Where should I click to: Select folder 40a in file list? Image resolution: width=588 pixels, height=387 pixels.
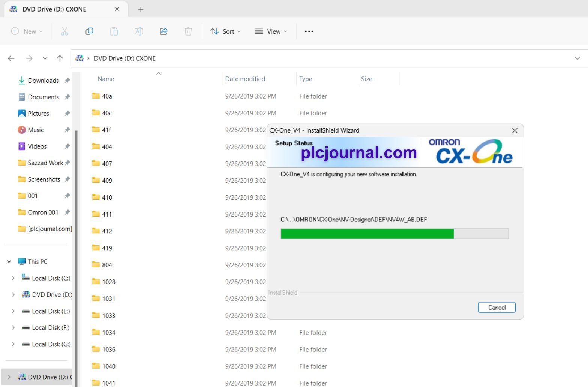[x=107, y=96]
